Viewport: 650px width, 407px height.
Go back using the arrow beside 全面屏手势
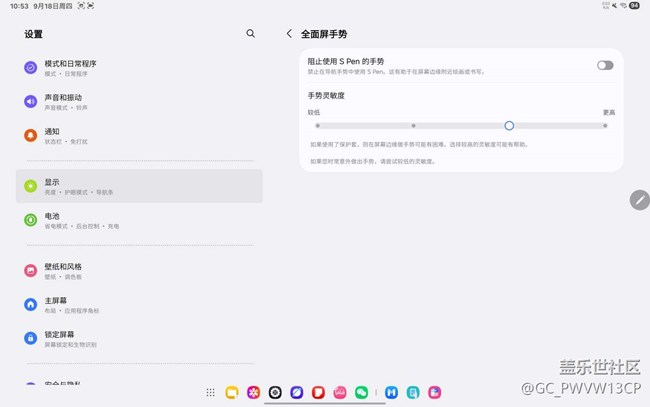[x=289, y=33]
